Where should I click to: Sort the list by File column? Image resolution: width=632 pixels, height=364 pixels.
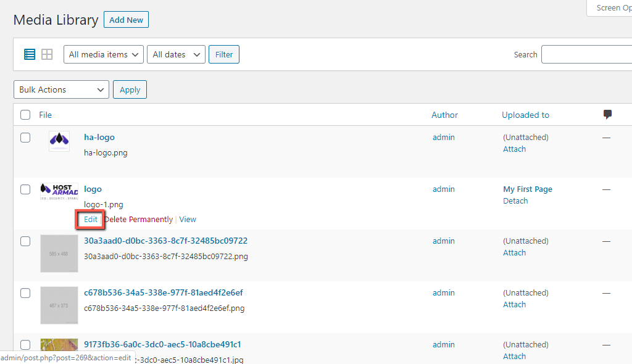coord(45,115)
